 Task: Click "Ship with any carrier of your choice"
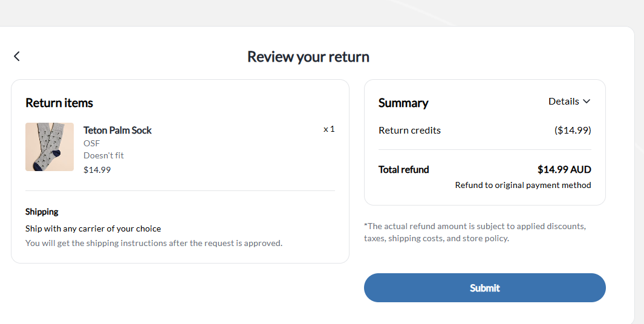[93, 228]
